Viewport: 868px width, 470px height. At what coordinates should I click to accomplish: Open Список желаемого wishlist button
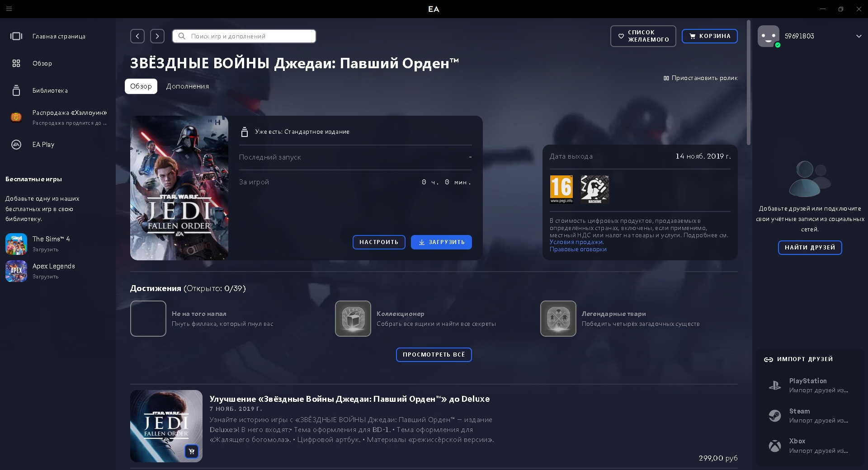coord(643,36)
